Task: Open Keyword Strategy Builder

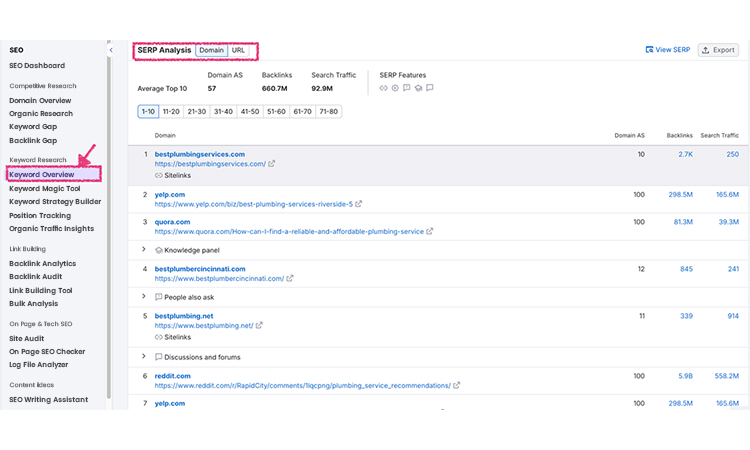Action: click(55, 202)
